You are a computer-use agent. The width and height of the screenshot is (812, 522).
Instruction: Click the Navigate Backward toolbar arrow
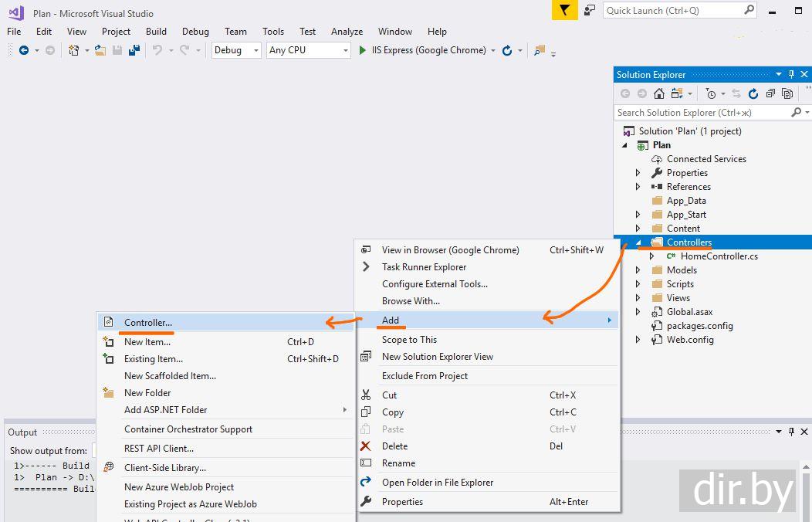(x=24, y=50)
